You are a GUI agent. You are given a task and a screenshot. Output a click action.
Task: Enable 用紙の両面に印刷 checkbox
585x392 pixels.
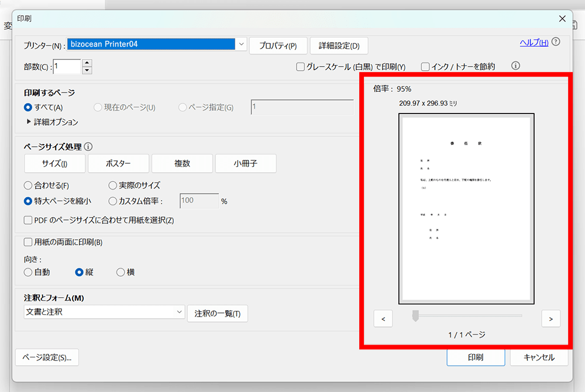[x=28, y=242]
